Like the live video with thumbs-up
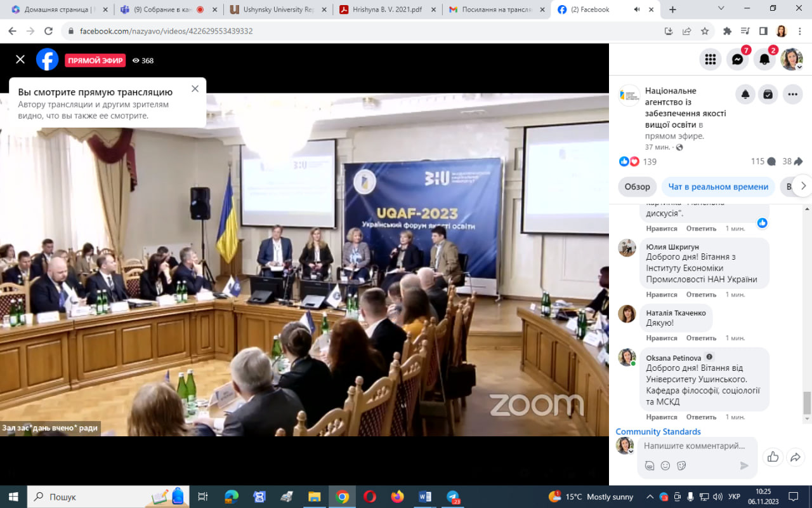The width and height of the screenshot is (812, 508). 773,457
